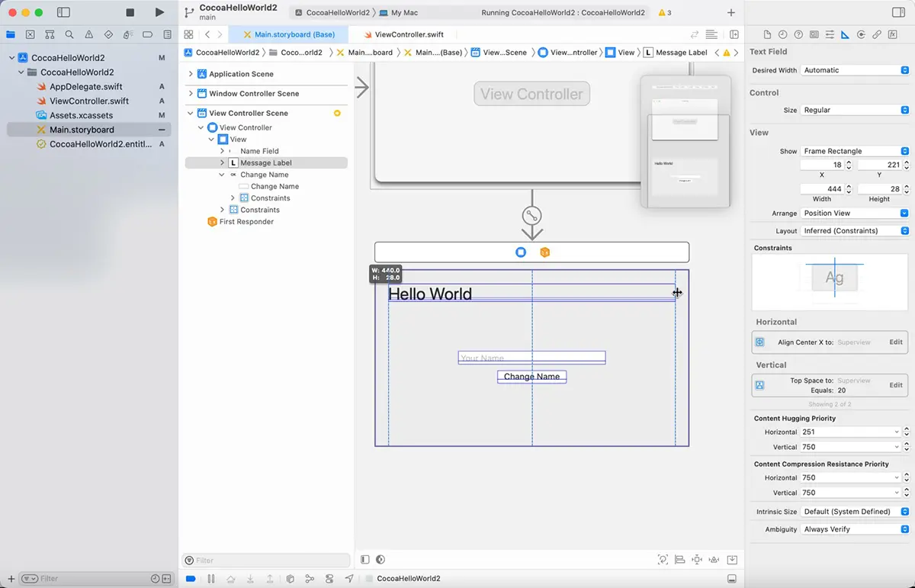Show the File inspector
This screenshot has height=588, width=915.
767,34
